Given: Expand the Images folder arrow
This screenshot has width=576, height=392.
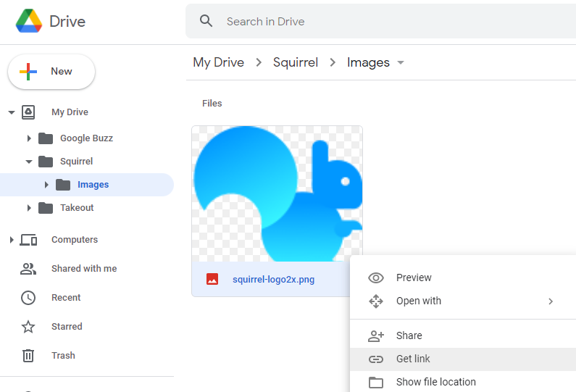Looking at the screenshot, I should tap(46, 185).
